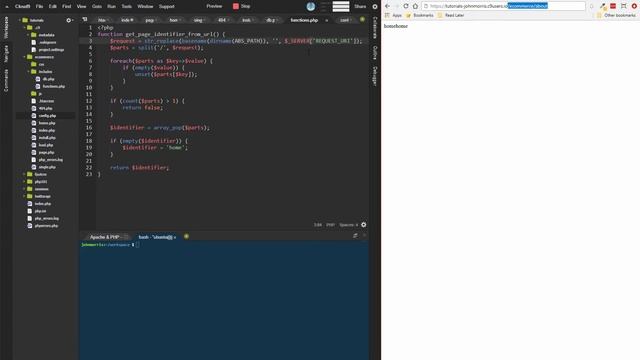Viewport: 640px width, 360px height.
Task: Collapse the tutorials root folder
Action: pos(20,20)
